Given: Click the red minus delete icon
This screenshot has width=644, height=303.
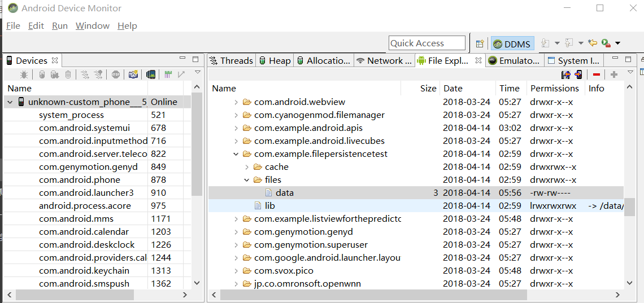Looking at the screenshot, I should (x=597, y=74).
